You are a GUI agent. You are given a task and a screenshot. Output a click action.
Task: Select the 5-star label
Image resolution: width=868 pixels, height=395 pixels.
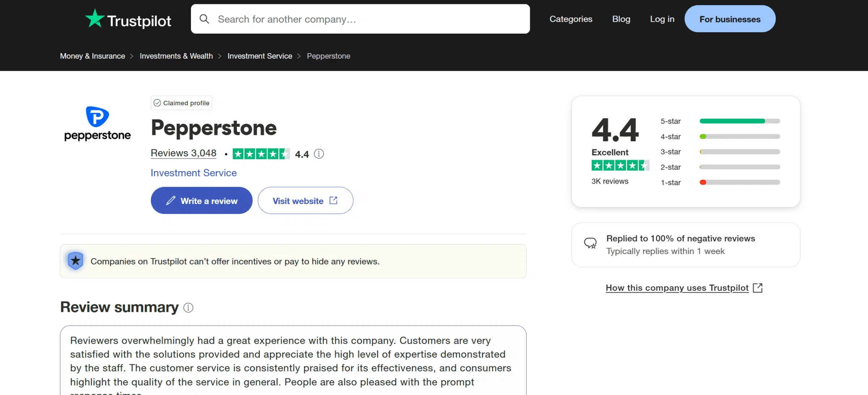point(671,121)
